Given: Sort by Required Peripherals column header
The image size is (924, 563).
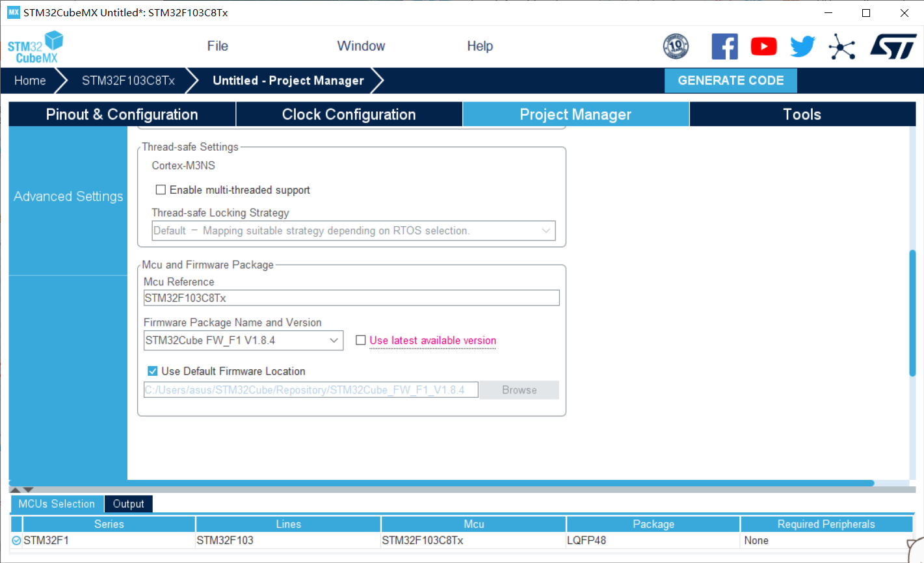Looking at the screenshot, I should pos(826,524).
